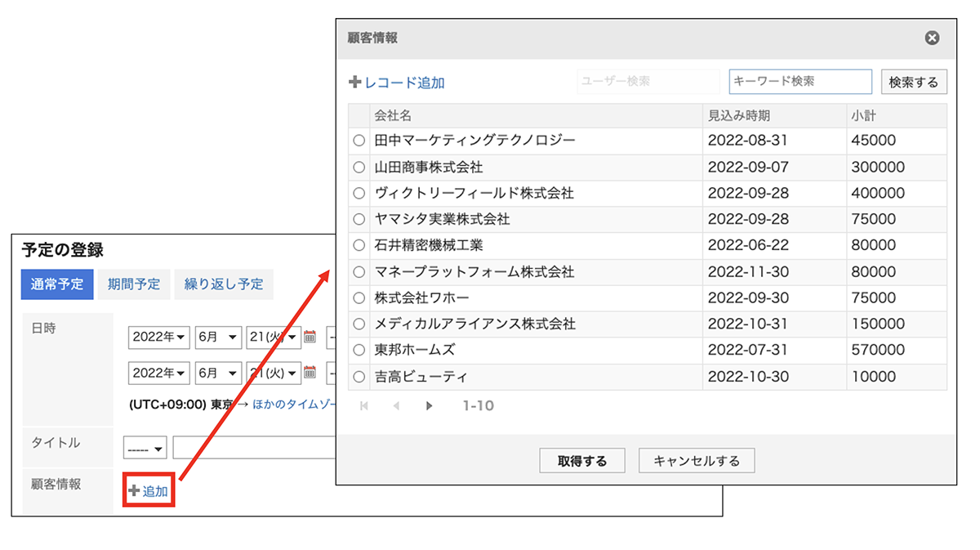Open the 6月 month dropdown
The image size is (980, 550).
pyautogui.click(x=218, y=338)
